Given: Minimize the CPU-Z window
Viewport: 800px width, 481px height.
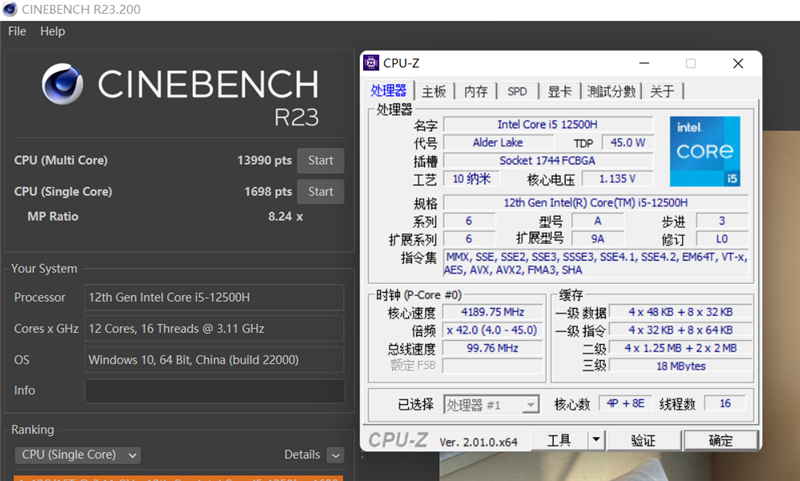Looking at the screenshot, I should coord(644,63).
